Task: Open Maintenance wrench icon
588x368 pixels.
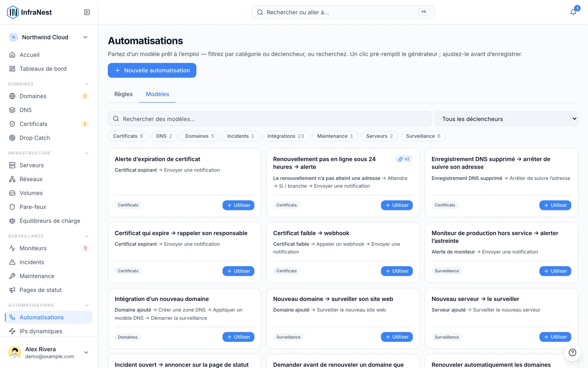Action: (x=12, y=276)
